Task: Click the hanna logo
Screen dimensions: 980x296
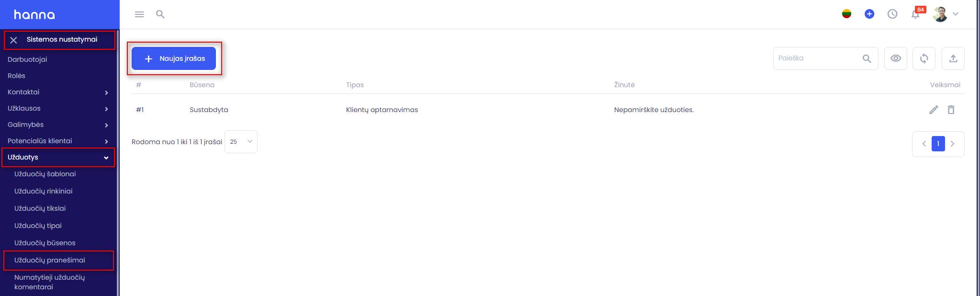Action: pyautogui.click(x=34, y=15)
